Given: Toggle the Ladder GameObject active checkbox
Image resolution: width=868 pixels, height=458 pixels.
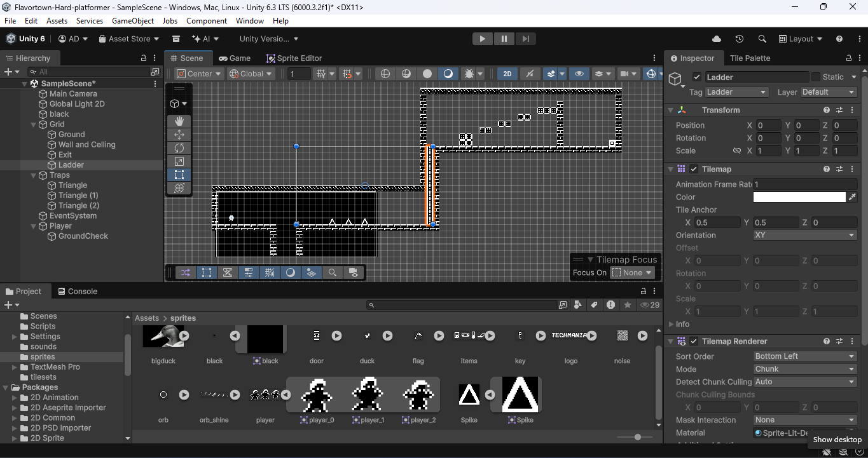Looking at the screenshot, I should tap(697, 77).
